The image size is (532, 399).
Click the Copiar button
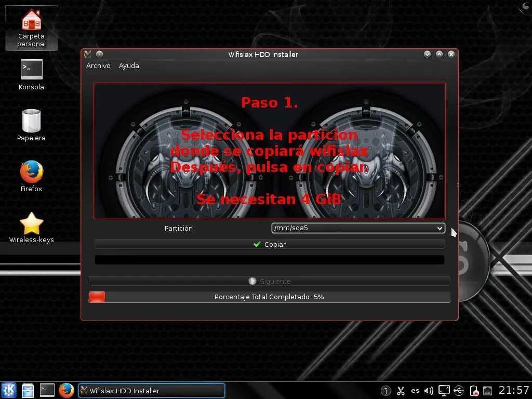[270, 244]
